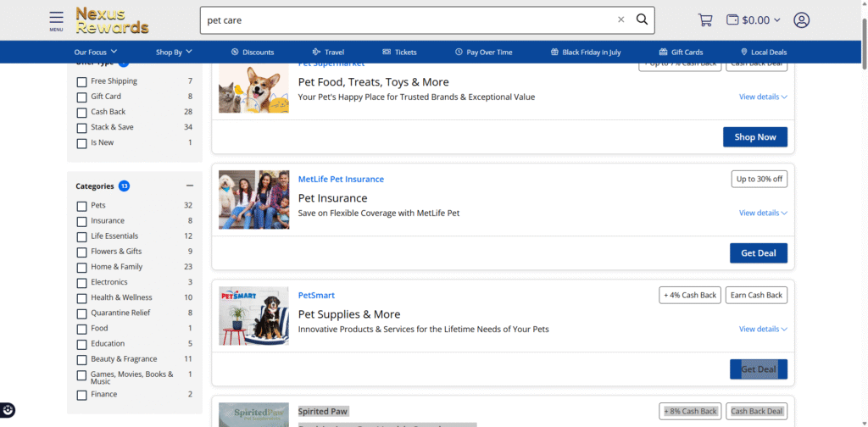The height and width of the screenshot is (427, 868).
Task: Open the hamburger MENU icon
Action: pos(56,21)
